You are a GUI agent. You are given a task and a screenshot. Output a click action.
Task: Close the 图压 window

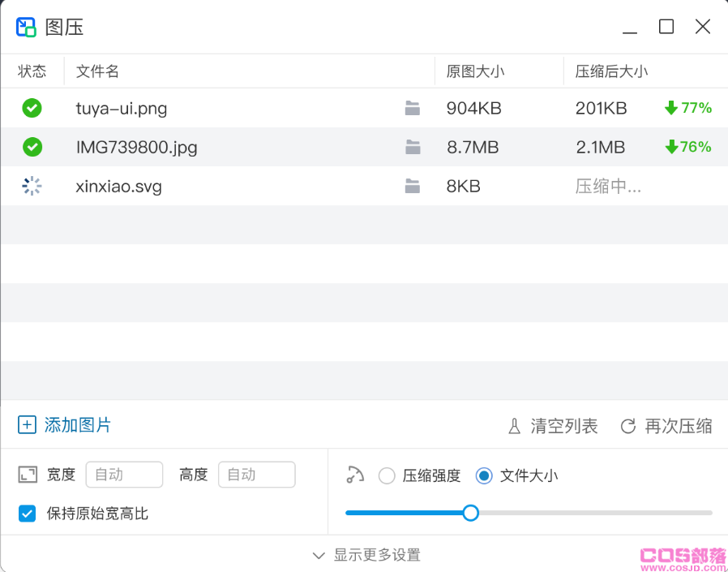click(x=703, y=27)
